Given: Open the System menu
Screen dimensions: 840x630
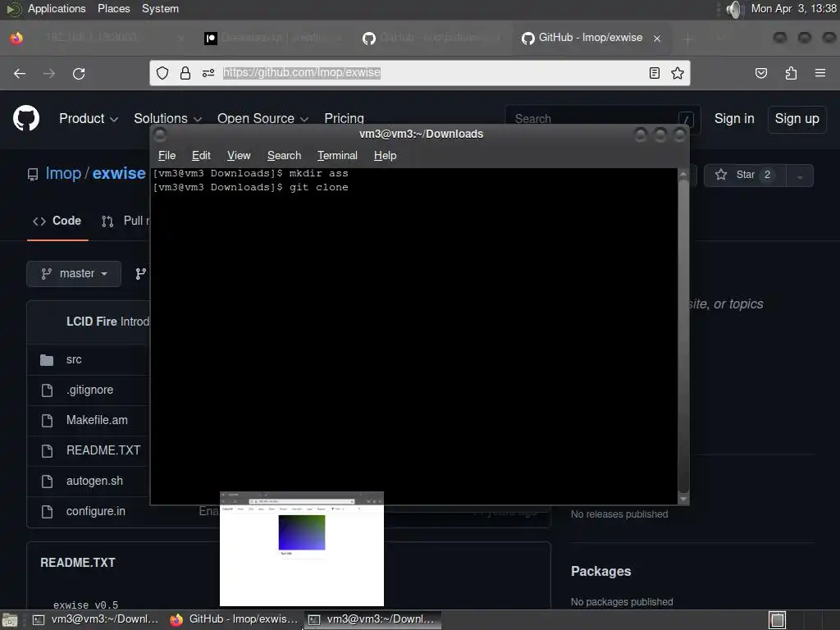Looking at the screenshot, I should (x=160, y=9).
